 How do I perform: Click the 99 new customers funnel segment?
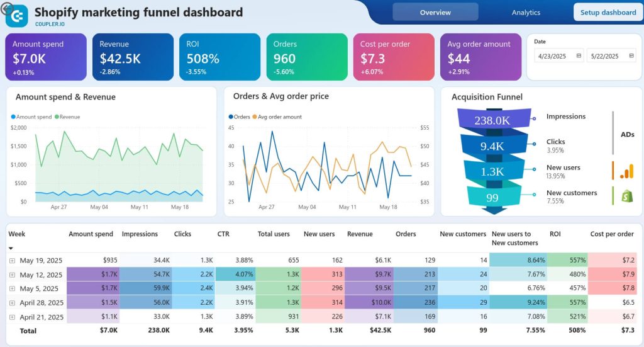coord(493,197)
